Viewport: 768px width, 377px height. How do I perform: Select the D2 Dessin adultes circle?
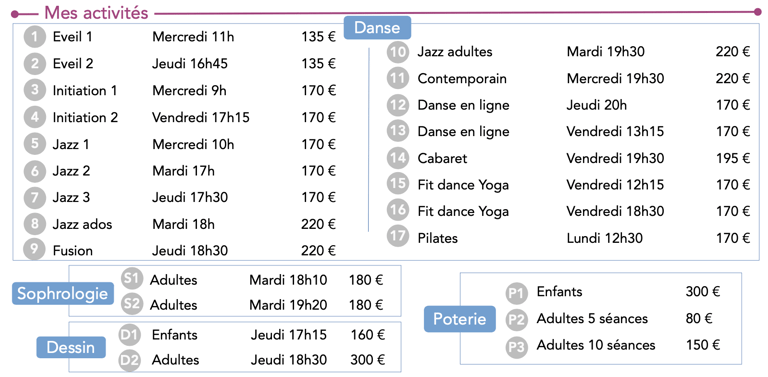click(x=130, y=360)
